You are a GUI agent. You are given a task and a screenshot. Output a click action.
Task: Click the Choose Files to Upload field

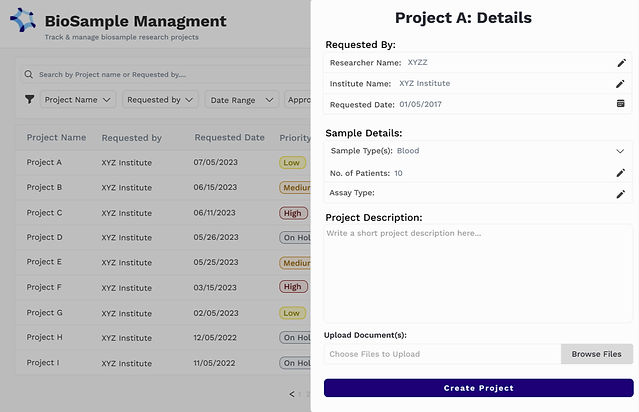[x=442, y=354]
